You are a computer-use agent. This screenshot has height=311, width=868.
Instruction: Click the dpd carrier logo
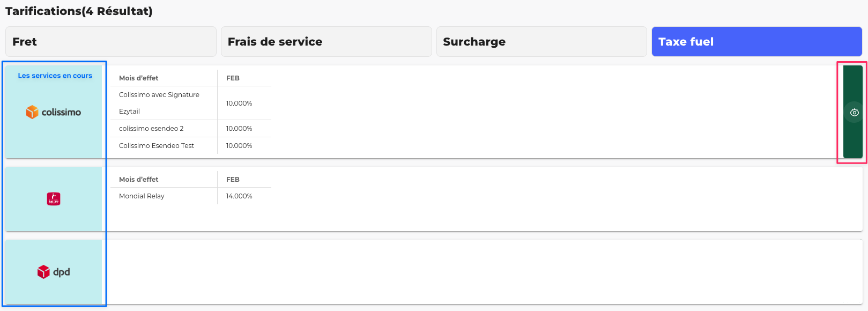tap(54, 272)
